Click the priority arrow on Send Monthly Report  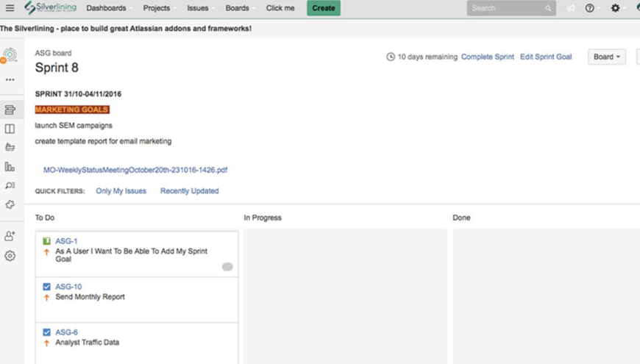46,298
